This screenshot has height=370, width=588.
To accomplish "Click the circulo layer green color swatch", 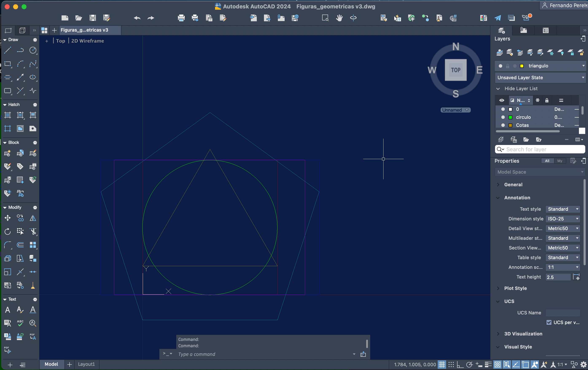I will click(x=510, y=117).
